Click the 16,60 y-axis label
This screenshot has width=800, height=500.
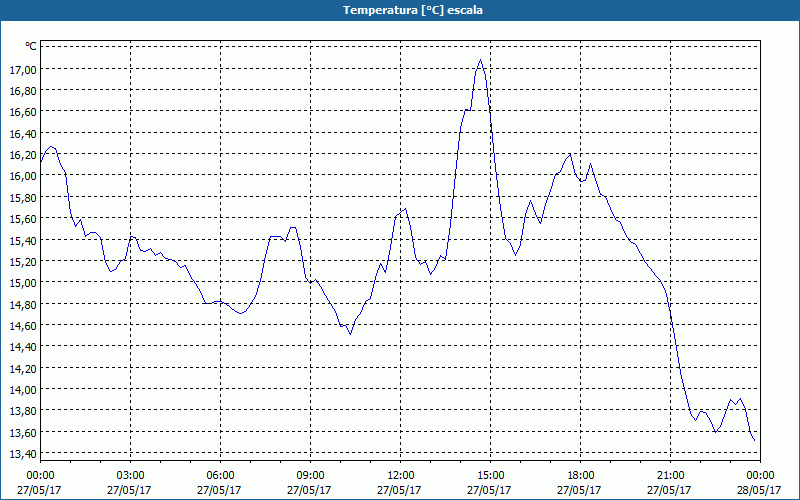(x=23, y=112)
